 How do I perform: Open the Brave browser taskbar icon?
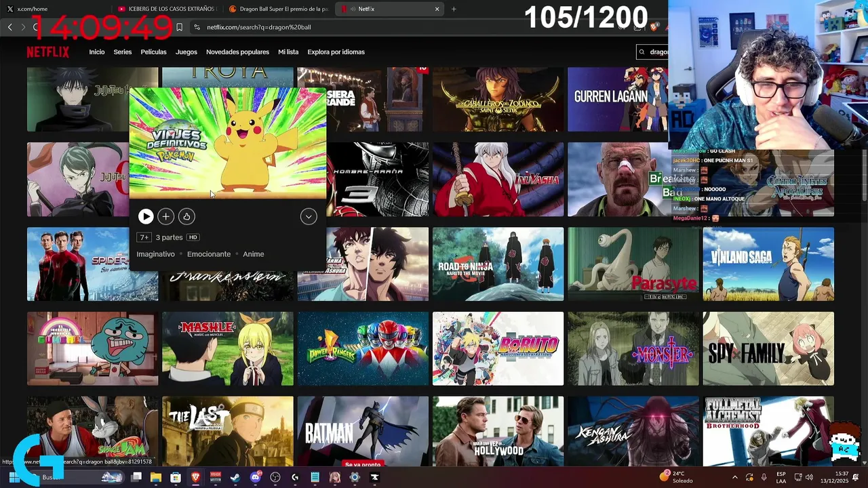tap(195, 477)
